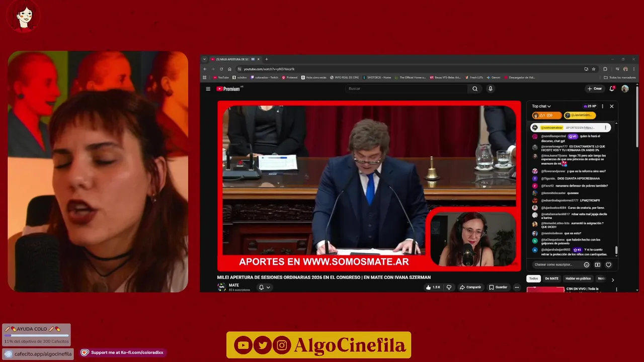644x362 pixels.
Task: Click the browser address bar URL
Action: click(269, 69)
